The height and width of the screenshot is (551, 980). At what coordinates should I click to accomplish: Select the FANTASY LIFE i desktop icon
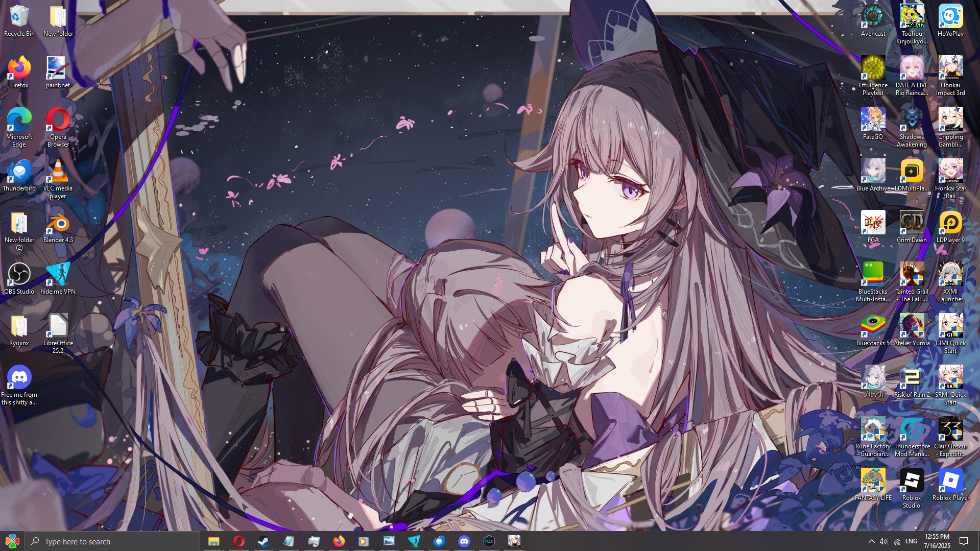[x=873, y=489]
